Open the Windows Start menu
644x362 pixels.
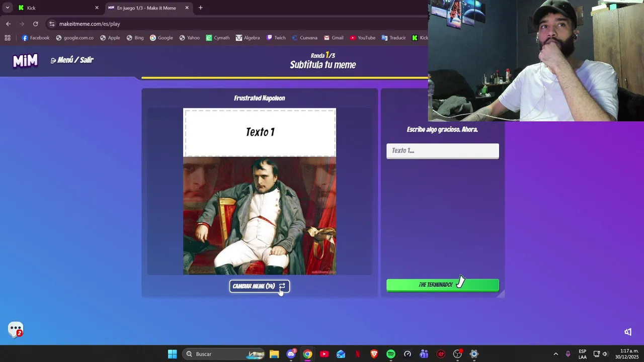pyautogui.click(x=172, y=354)
